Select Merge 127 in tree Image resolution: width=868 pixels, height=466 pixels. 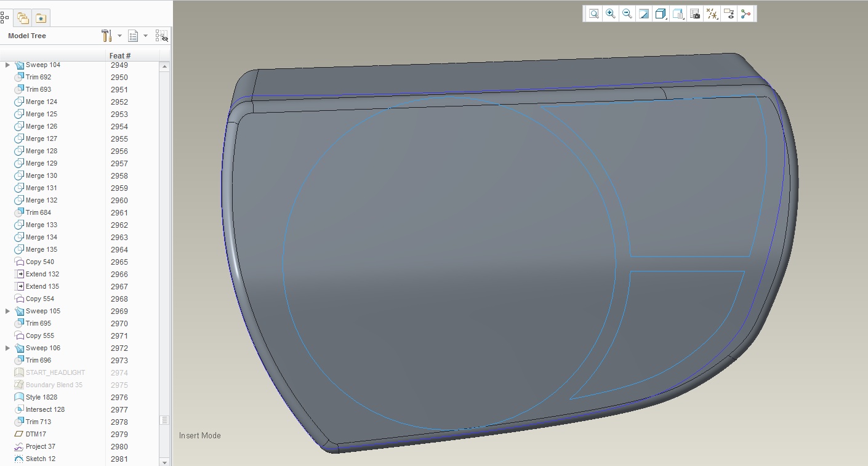(x=41, y=139)
